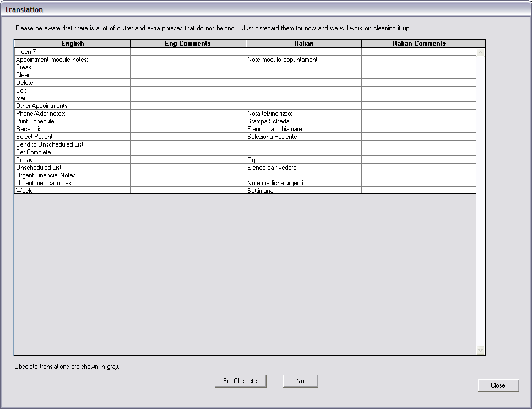Click Italian cell 'Stampa Scheda'
This screenshot has height=409, width=532.
tap(303, 121)
